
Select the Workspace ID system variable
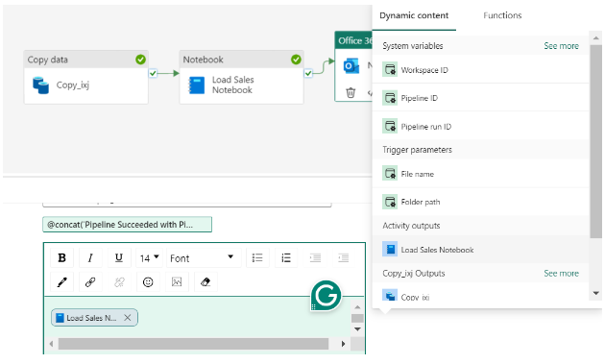tap(480, 70)
